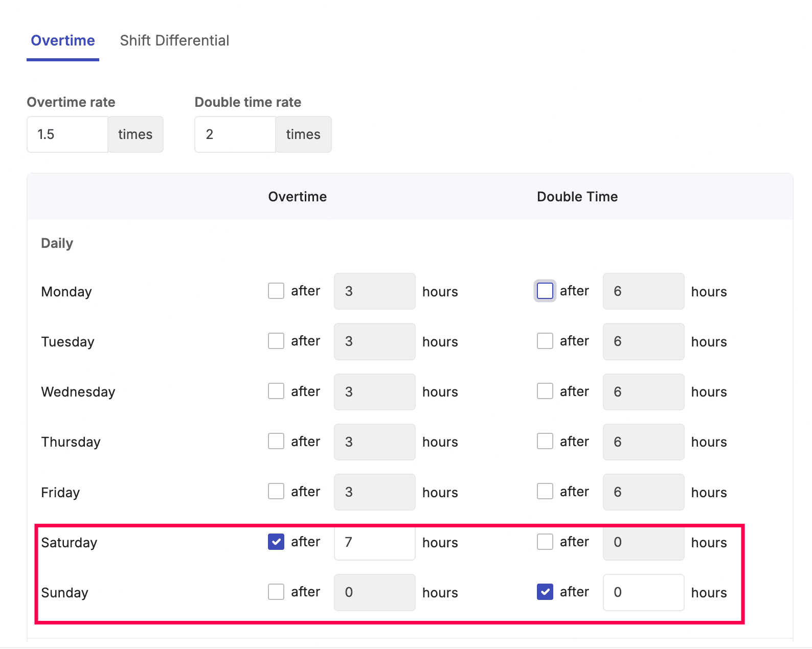
Task: Click the Overtime rate input field
Action: (67, 134)
